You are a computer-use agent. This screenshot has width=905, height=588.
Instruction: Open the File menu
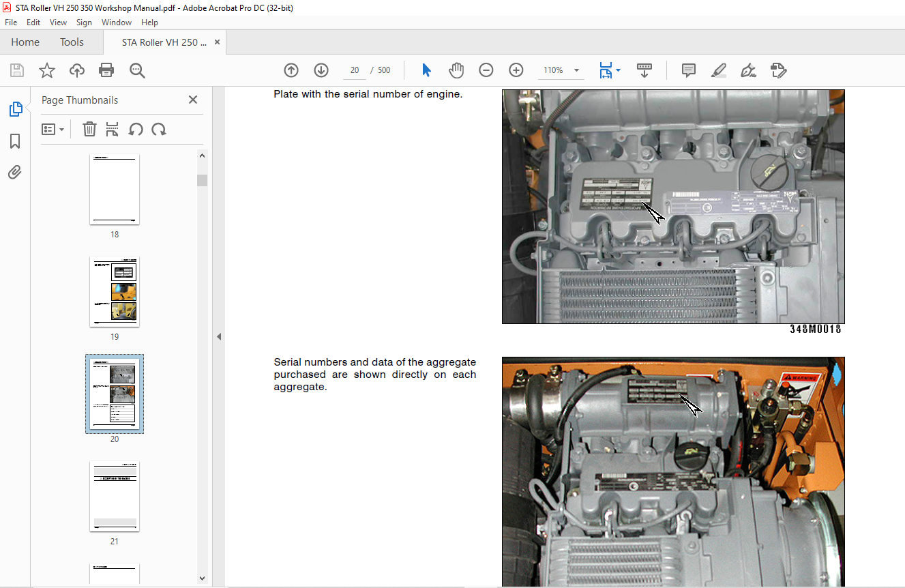pos(11,23)
